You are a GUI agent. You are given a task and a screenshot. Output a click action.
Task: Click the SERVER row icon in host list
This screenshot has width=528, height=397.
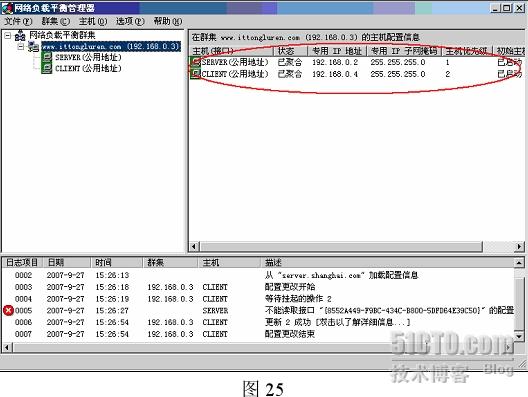click(196, 62)
